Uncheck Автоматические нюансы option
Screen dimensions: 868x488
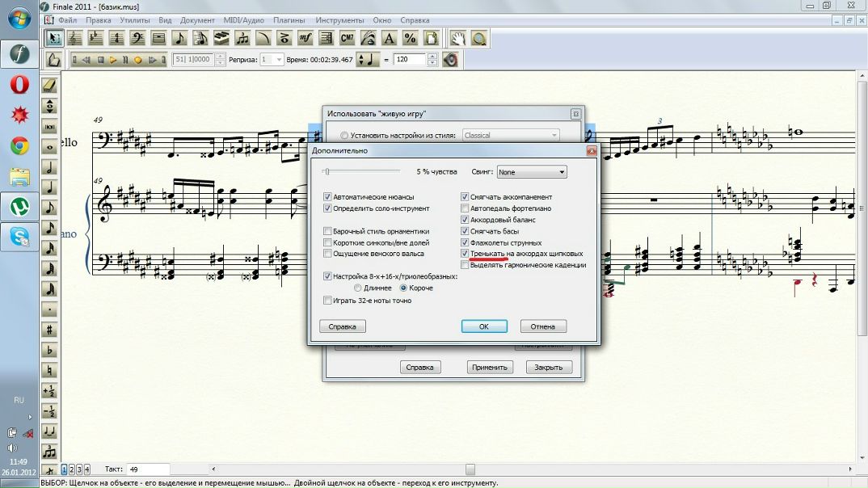[x=327, y=197]
